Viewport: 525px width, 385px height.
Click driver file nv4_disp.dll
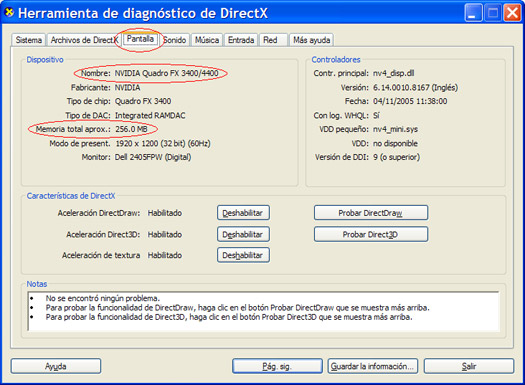point(393,73)
